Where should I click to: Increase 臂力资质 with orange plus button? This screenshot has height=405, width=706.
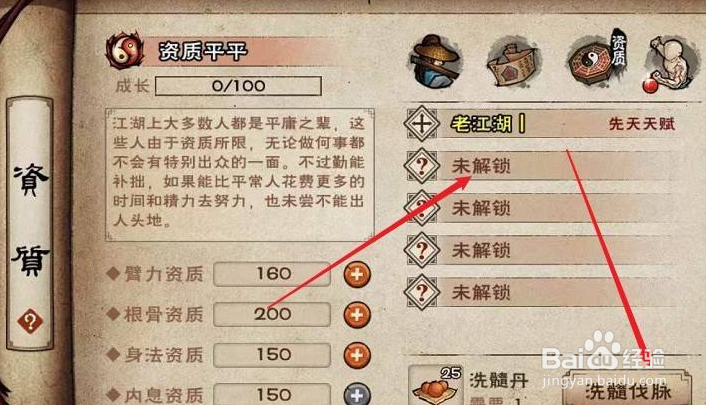click(x=357, y=274)
